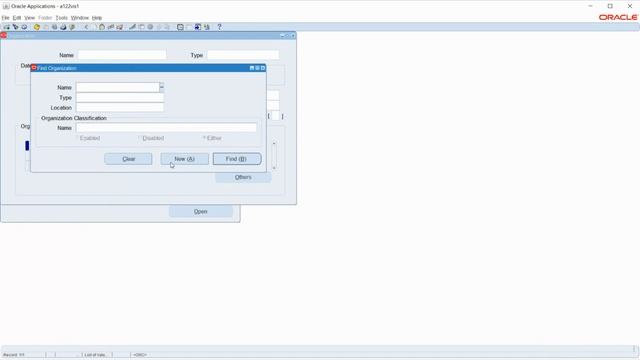640x360 pixels.
Task: Click the Print toolbar icon
Action: 63,27
